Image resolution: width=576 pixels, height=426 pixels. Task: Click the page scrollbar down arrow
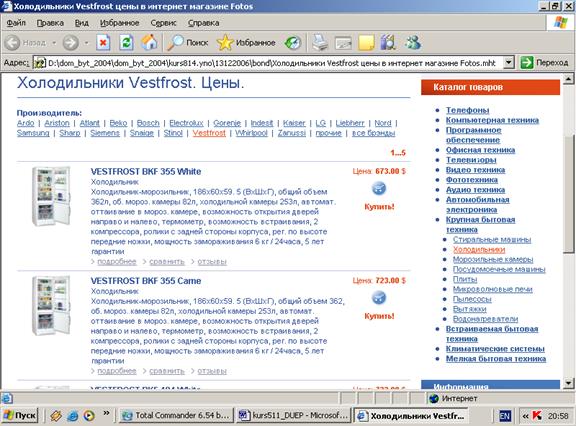568,383
